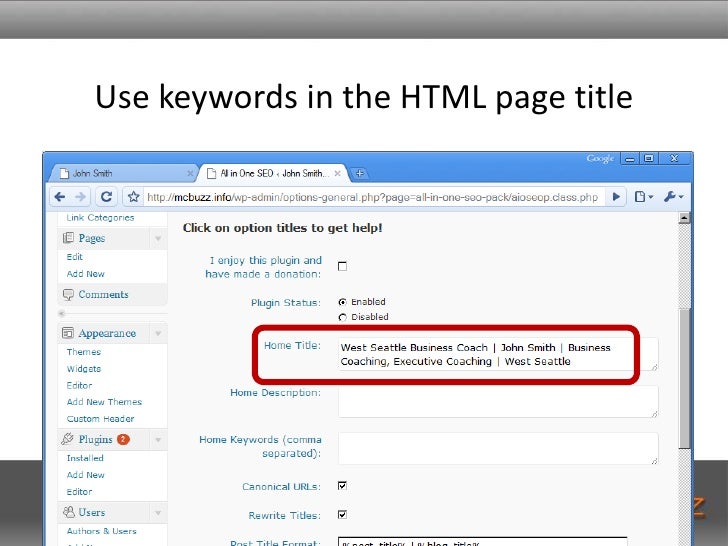
Task: Open the Themes link
Action: click(x=84, y=352)
